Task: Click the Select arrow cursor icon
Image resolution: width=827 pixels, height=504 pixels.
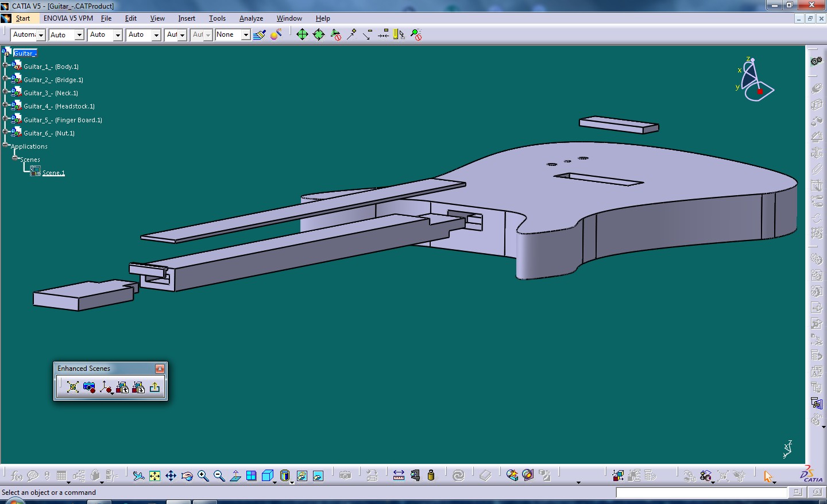Action: (768, 476)
